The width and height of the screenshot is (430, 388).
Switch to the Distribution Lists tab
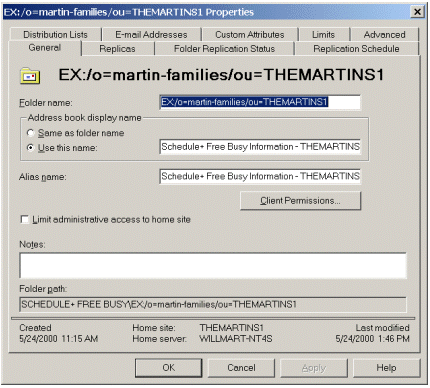[x=55, y=35]
